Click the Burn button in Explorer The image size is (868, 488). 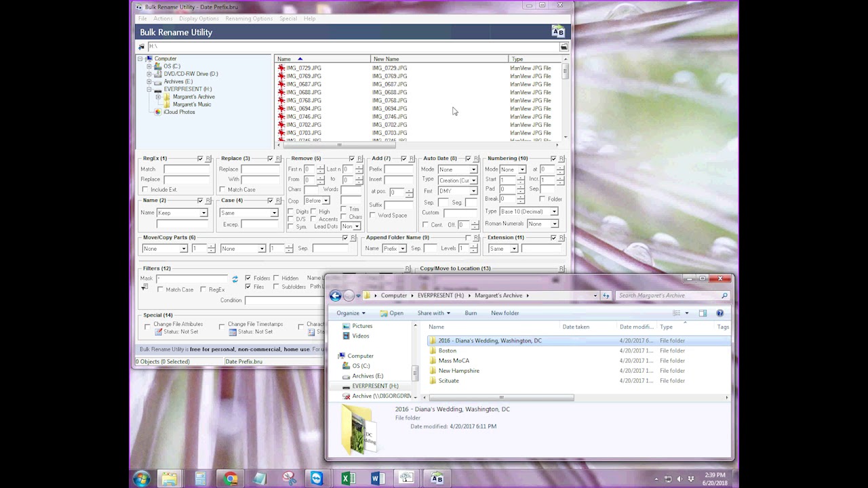click(471, 313)
